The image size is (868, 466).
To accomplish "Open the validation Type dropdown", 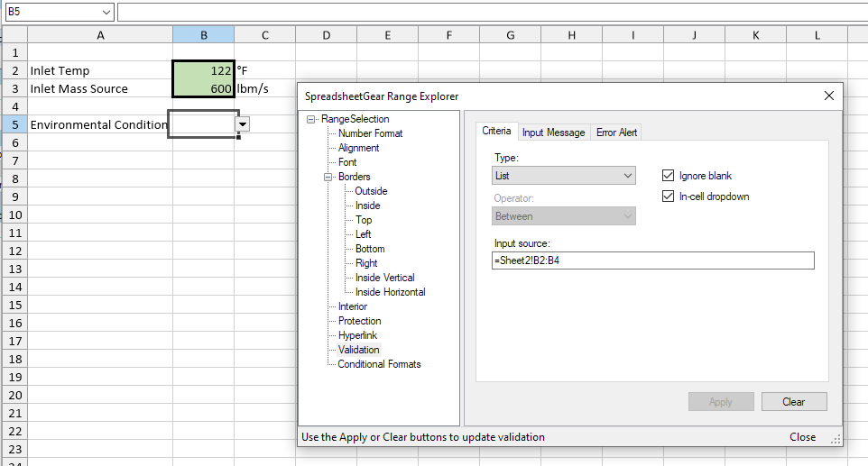I will [x=564, y=176].
